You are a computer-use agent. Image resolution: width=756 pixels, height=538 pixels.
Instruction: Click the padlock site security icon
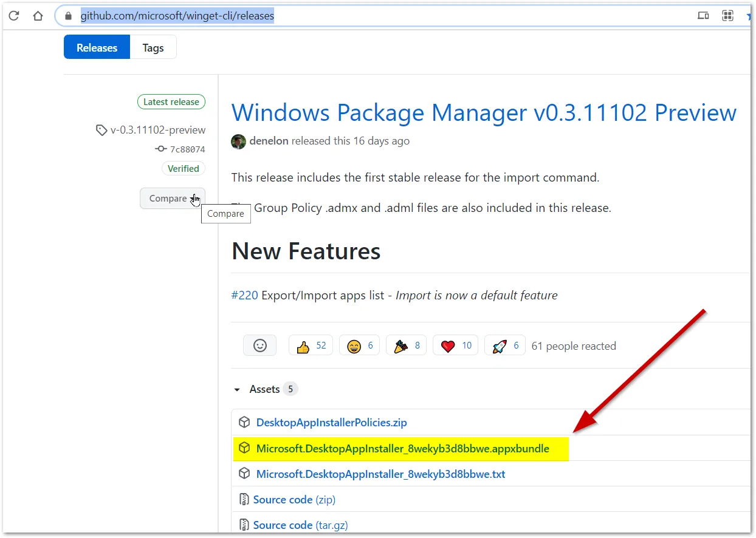click(69, 16)
